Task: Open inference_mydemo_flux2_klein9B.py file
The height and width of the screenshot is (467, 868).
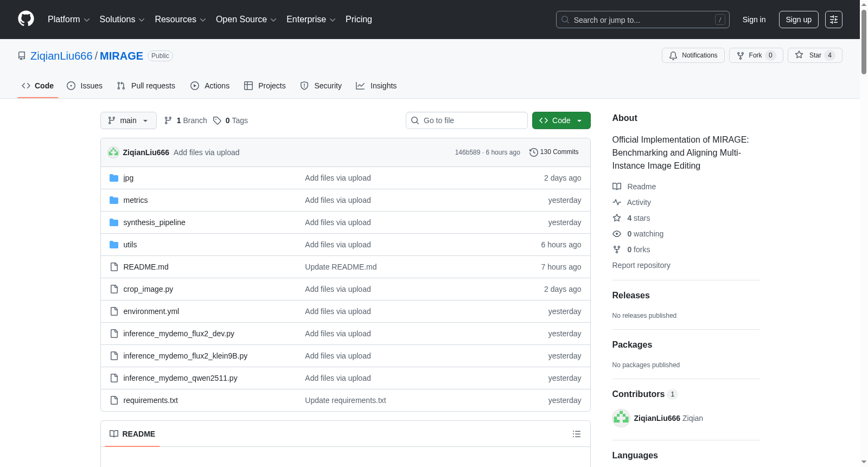Action: [185, 356]
